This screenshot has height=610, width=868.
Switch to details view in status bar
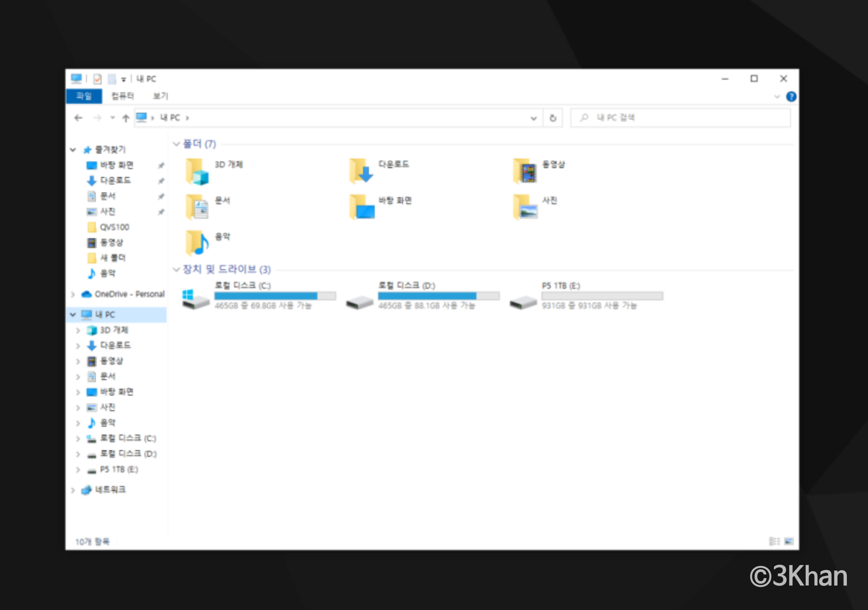(774, 541)
